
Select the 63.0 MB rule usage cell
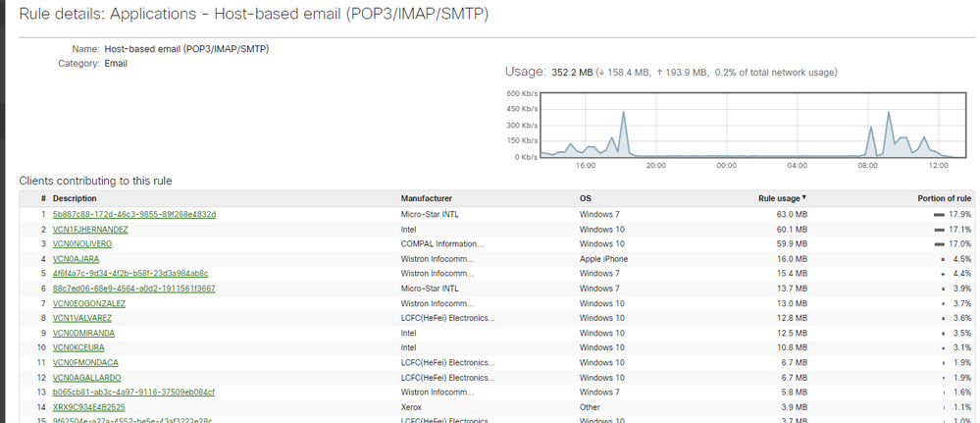pos(794,215)
